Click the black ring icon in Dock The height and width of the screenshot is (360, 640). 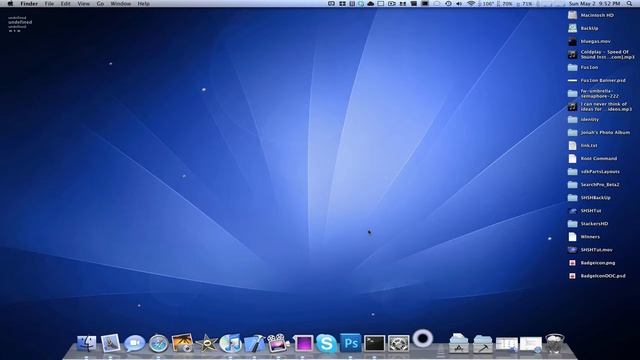(x=422, y=338)
